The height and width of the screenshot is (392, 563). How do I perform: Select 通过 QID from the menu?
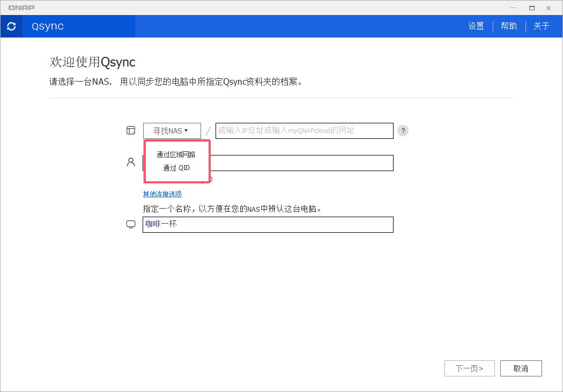[176, 168]
